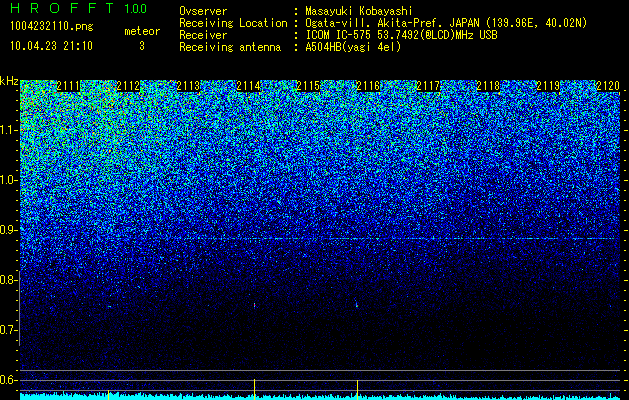Screen dimensions: 629x400
Task: Select the ICOM IC-575 receiver description
Action: (401, 35)
